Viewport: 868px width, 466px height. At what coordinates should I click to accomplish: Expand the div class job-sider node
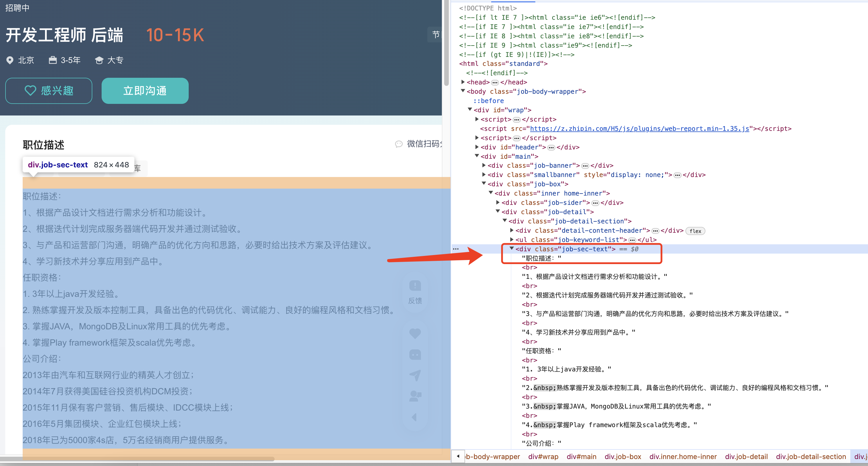[x=498, y=202]
